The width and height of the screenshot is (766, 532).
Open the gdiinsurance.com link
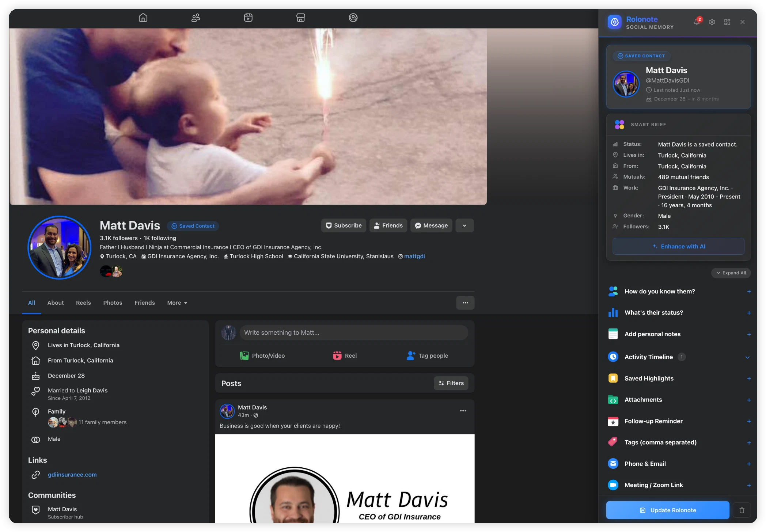pyautogui.click(x=72, y=475)
